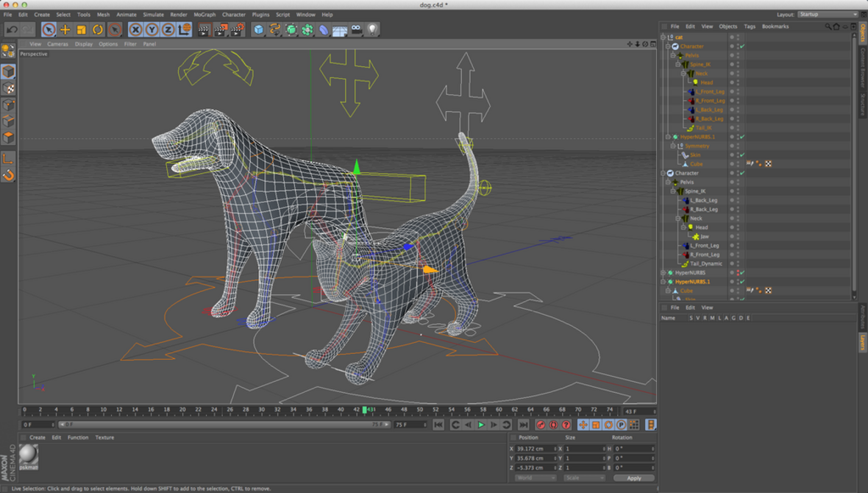This screenshot has height=493, width=868.
Task: Add a Cube primitive from the toolbar
Action: [258, 29]
